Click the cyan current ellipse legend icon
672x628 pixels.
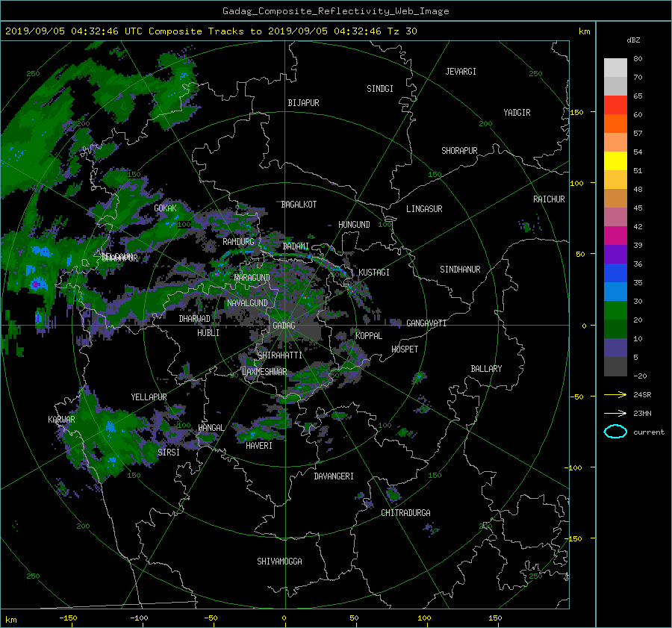point(615,432)
